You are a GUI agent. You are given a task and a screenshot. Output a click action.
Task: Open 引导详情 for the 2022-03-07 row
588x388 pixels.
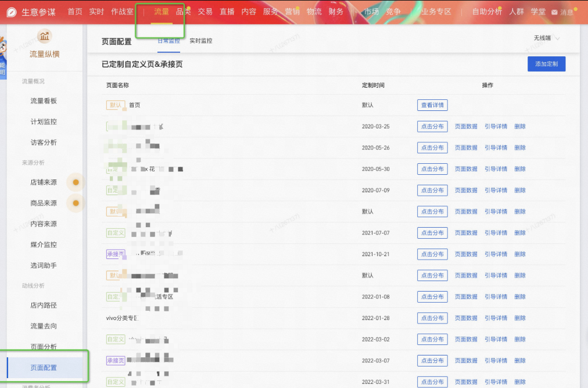click(496, 361)
